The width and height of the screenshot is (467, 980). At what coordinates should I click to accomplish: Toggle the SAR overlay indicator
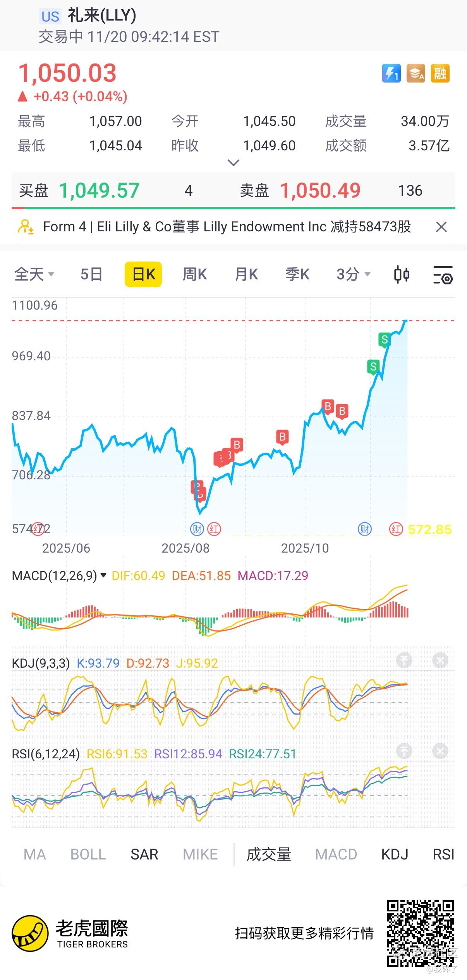point(144,854)
